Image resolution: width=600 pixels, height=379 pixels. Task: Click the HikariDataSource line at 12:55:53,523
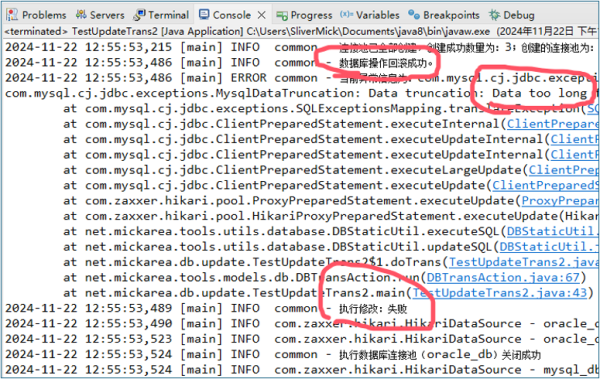point(301,339)
